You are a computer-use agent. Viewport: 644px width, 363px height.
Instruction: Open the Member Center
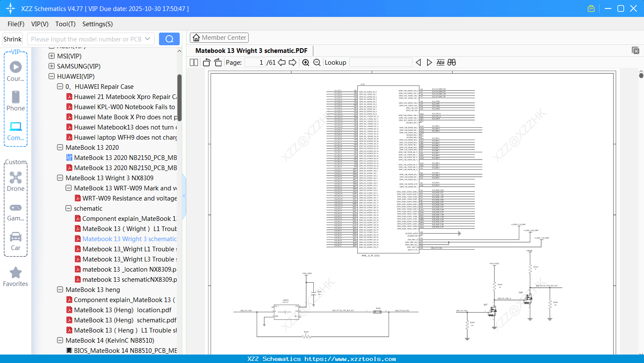coord(219,38)
